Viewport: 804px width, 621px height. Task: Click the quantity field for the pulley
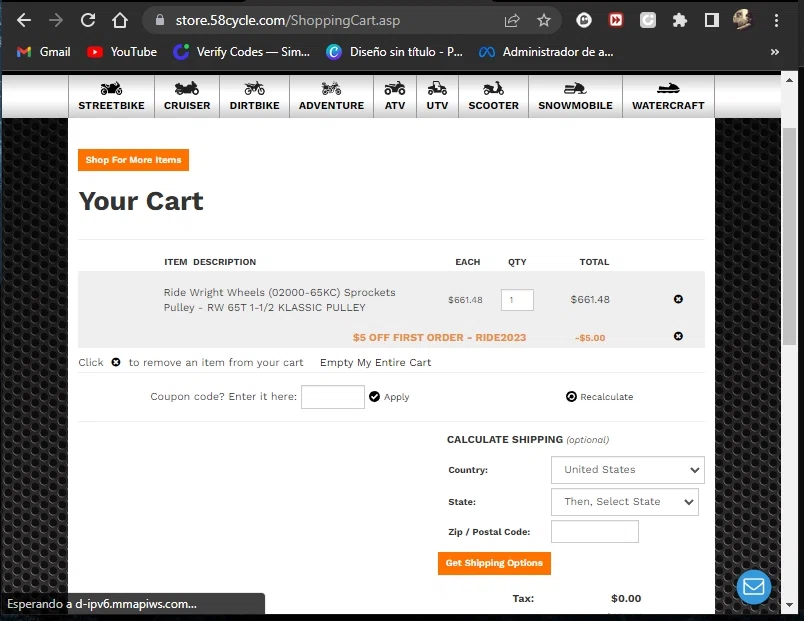click(517, 300)
